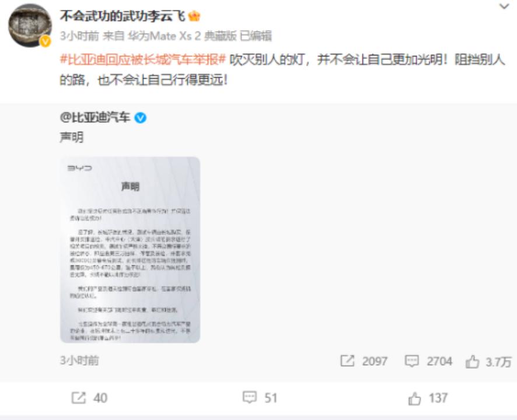Open the username 不会武功的武功李云飞
The image size is (517, 420).
pyautogui.click(x=123, y=16)
